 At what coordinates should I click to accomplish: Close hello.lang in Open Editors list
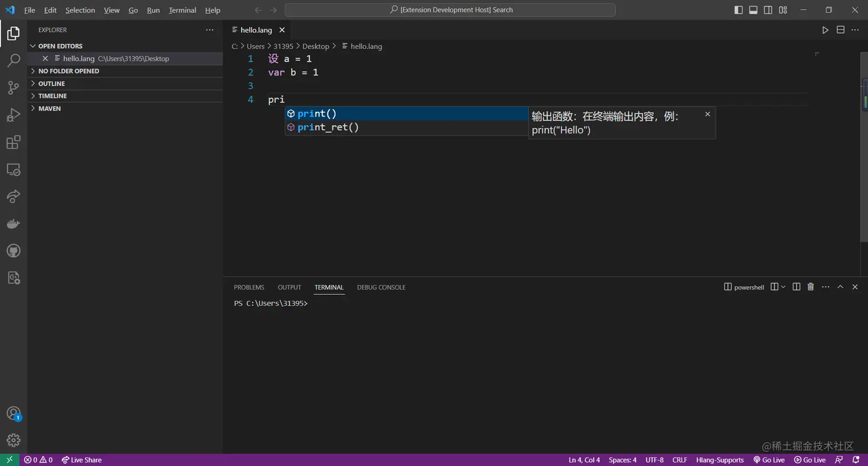click(45, 59)
